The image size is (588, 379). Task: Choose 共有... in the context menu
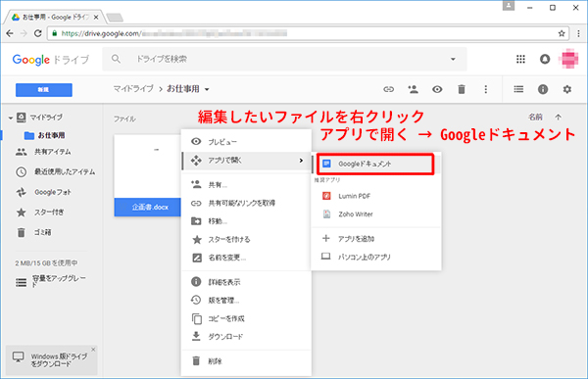[246, 184]
